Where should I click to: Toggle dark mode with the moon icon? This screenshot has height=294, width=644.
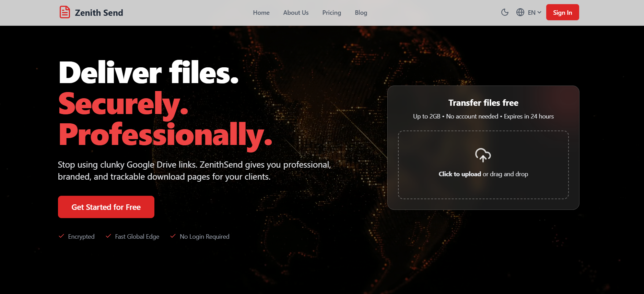tap(505, 12)
